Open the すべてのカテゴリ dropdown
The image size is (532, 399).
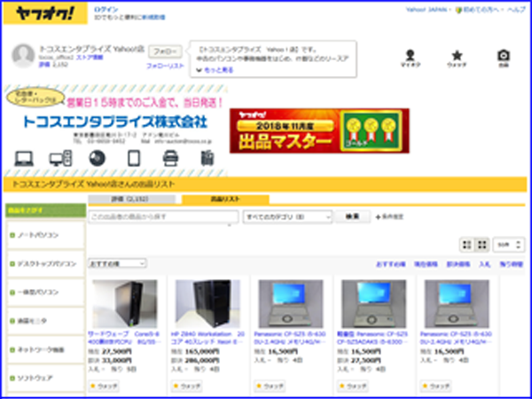tap(287, 216)
